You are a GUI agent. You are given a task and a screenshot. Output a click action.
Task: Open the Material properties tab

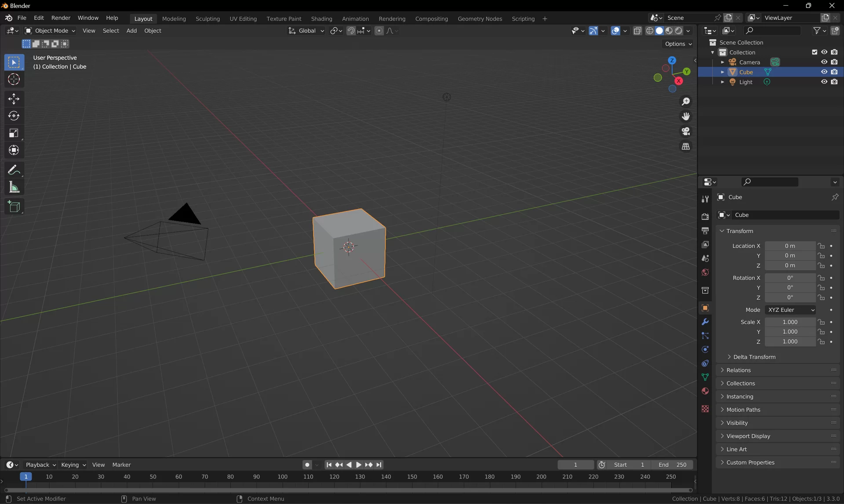coord(705,391)
